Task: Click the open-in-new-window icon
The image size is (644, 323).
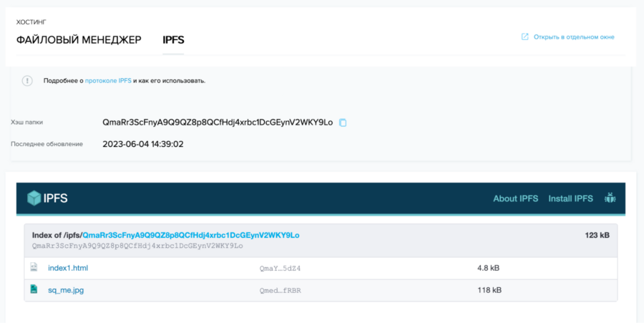Action: (x=525, y=37)
